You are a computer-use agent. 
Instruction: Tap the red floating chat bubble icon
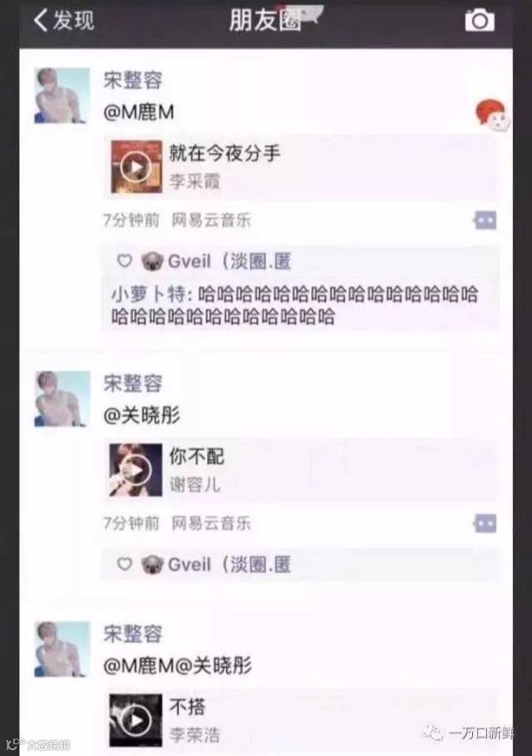point(492,116)
